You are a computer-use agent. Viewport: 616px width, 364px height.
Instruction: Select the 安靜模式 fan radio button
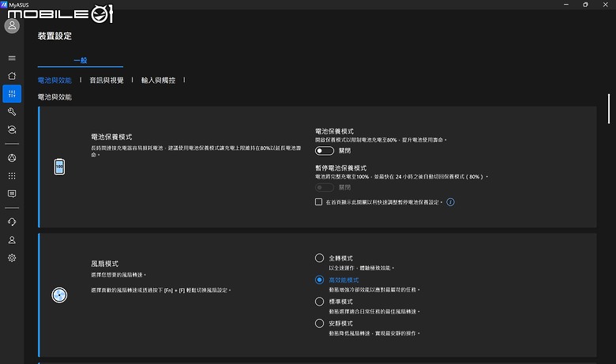coord(319,323)
